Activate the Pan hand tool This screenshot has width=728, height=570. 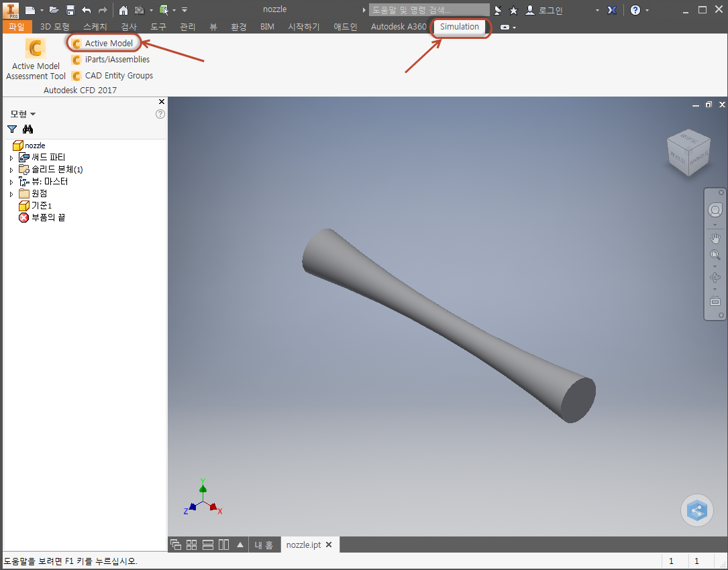pyautogui.click(x=715, y=239)
